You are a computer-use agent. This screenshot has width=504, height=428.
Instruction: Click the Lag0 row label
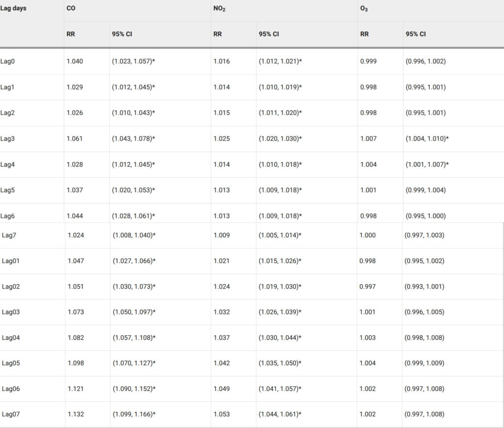(x=7, y=62)
